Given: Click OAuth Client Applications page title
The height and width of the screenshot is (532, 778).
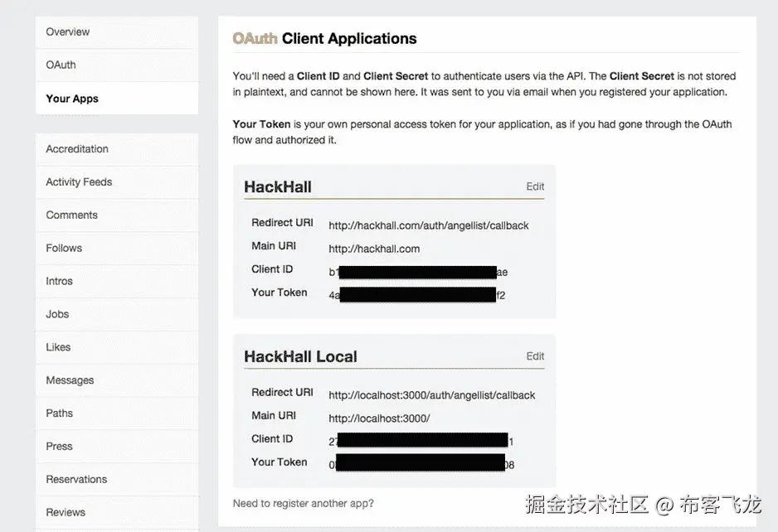Looking at the screenshot, I should [324, 39].
